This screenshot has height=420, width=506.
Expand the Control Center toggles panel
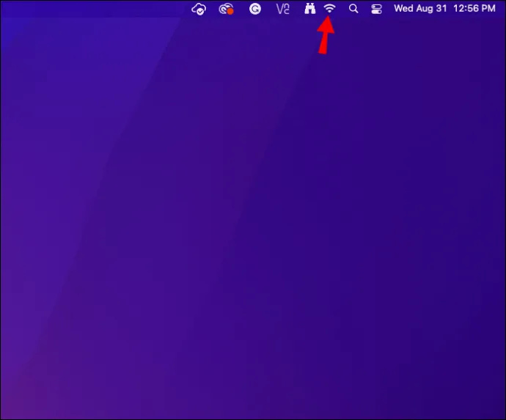(x=376, y=9)
